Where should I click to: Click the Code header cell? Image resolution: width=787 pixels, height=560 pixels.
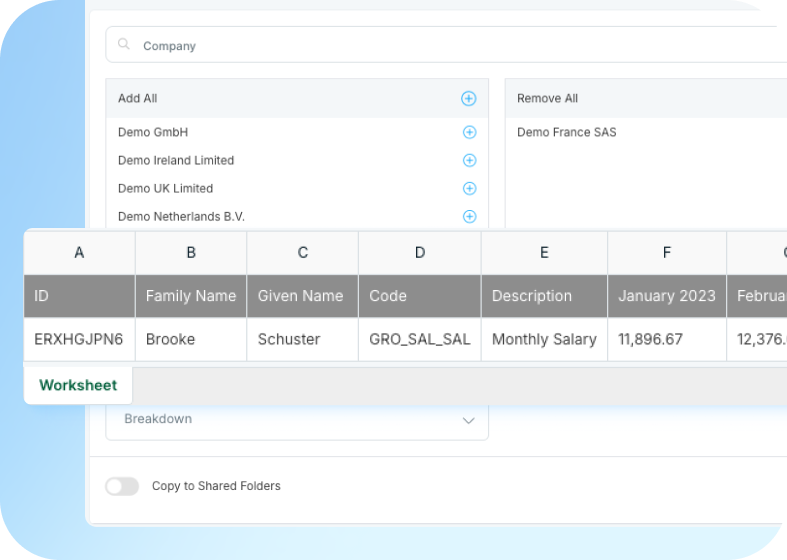click(x=420, y=296)
